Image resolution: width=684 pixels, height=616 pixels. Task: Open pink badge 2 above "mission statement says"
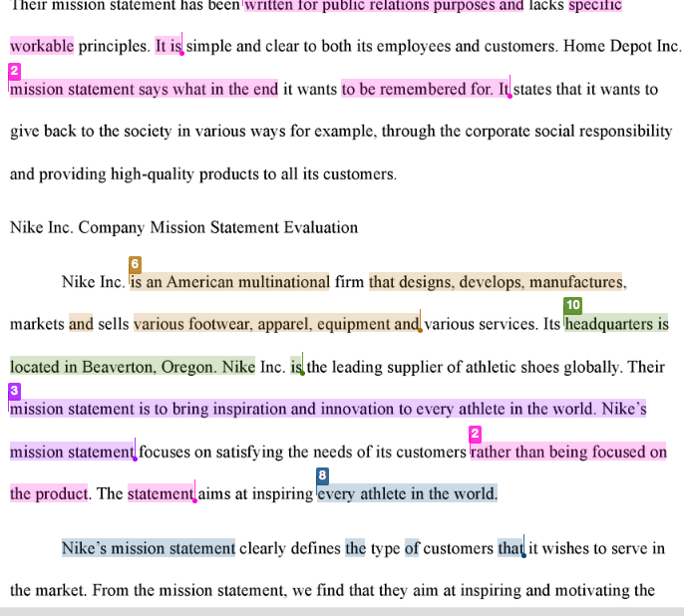(x=14, y=71)
